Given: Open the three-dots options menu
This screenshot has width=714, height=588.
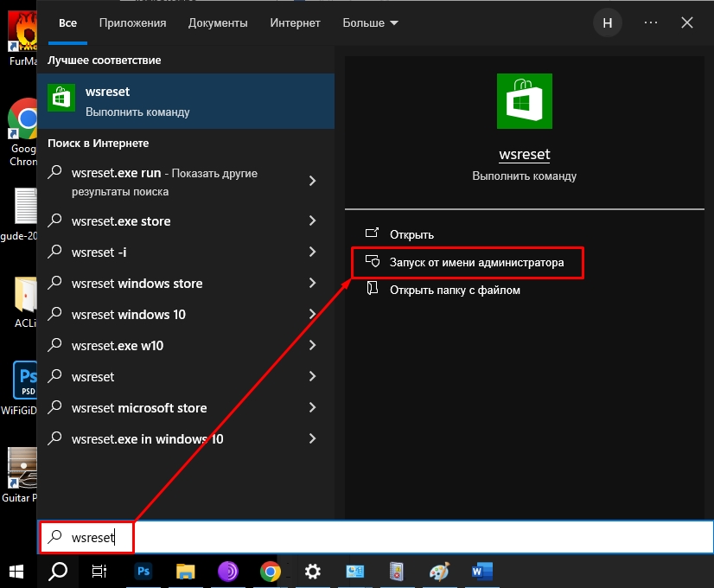Looking at the screenshot, I should [x=651, y=22].
